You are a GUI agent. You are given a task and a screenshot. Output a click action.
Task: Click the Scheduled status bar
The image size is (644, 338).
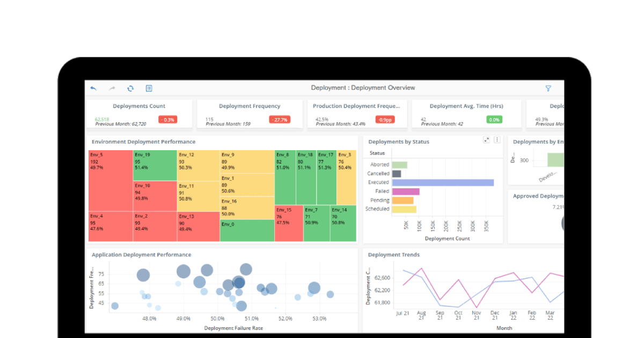point(404,209)
